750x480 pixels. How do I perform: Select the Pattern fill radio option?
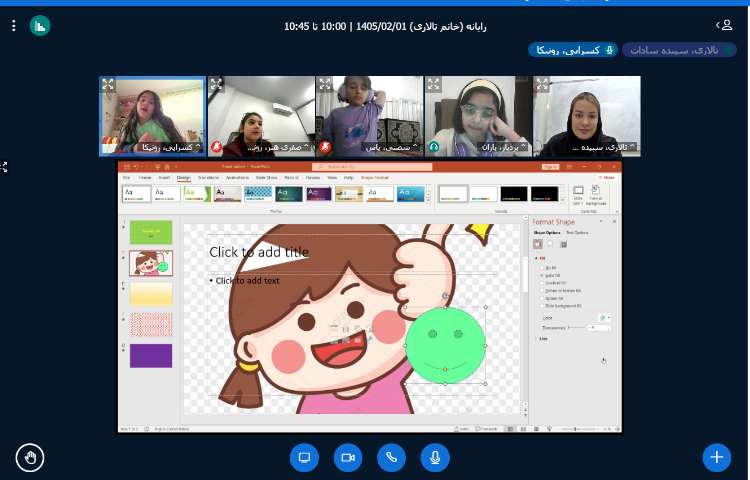click(x=552, y=298)
